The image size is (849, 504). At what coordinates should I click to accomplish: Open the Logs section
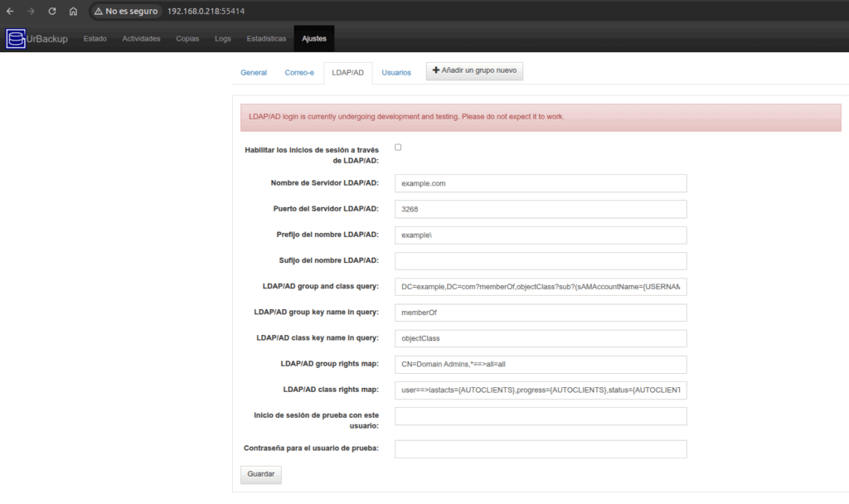(x=222, y=38)
